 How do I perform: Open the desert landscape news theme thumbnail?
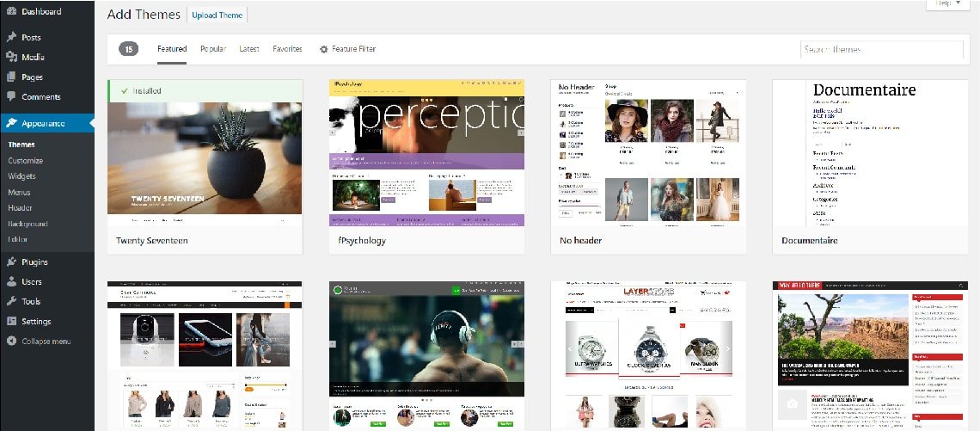(x=871, y=356)
